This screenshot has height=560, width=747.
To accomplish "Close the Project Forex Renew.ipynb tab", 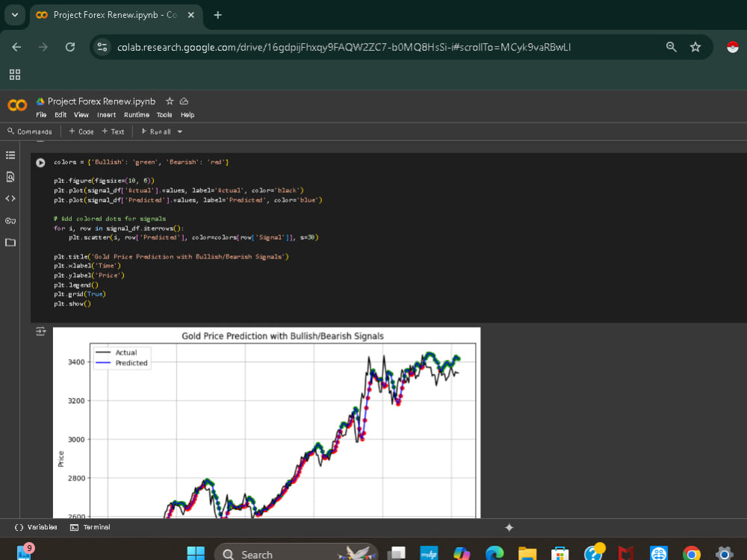I will pos(190,15).
